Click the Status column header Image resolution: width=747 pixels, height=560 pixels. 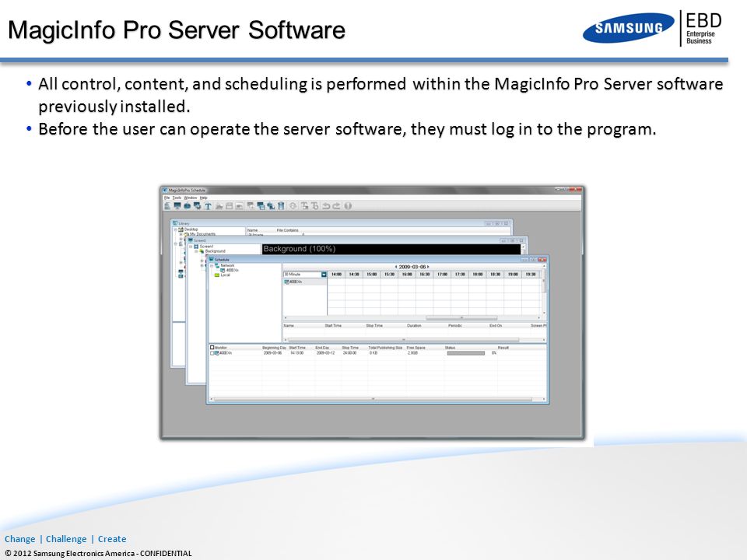451,348
